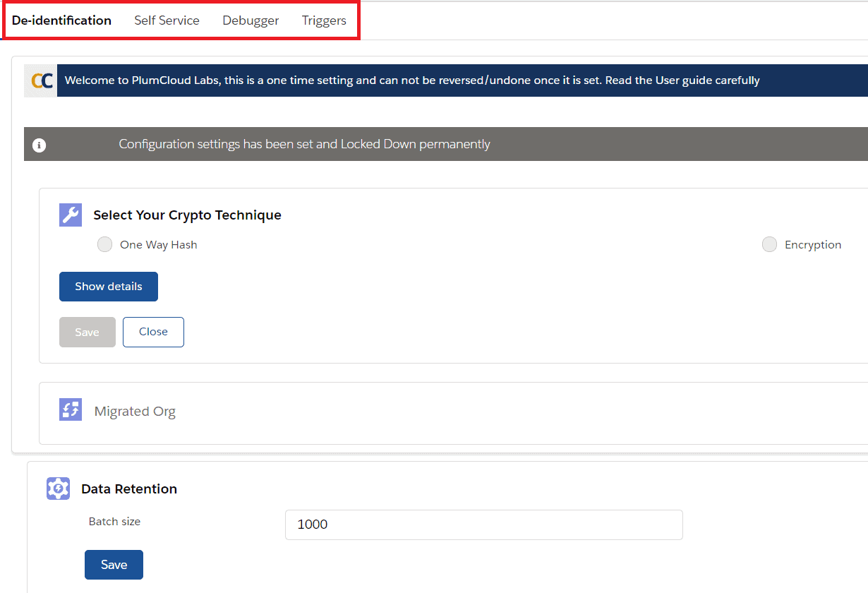Select the One Way Hash radio button

click(x=104, y=244)
